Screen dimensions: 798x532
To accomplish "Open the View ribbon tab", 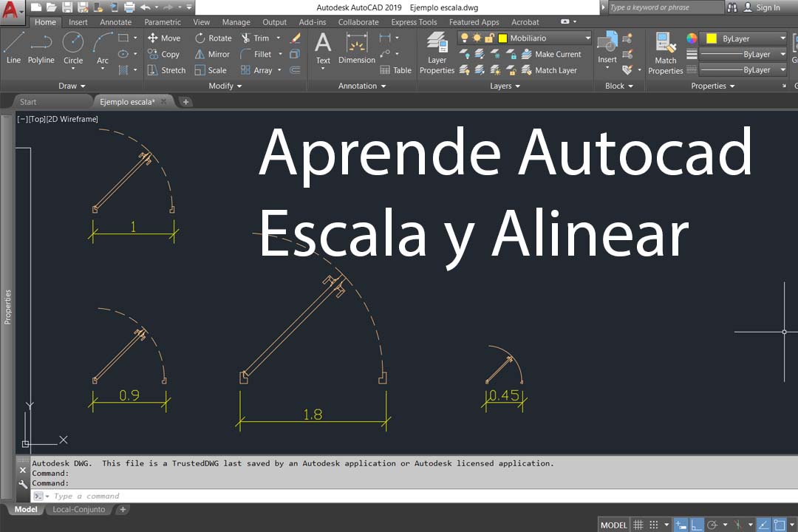I will coord(201,22).
